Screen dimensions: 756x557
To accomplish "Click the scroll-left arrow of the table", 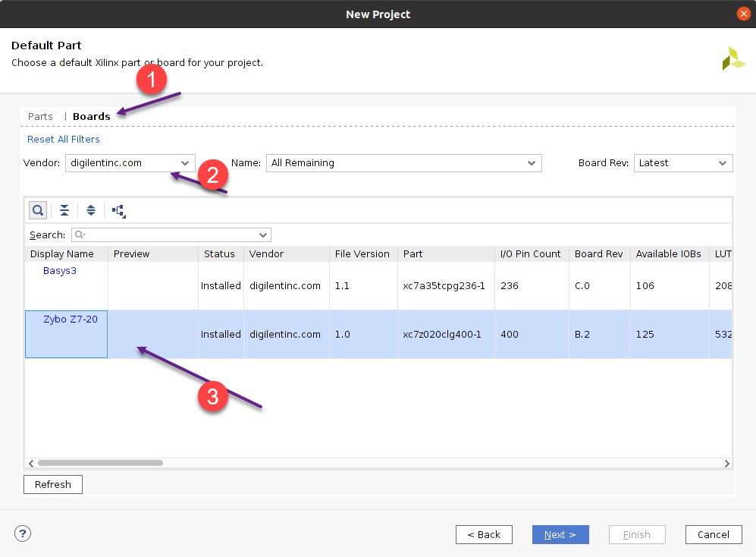I will tap(31, 463).
